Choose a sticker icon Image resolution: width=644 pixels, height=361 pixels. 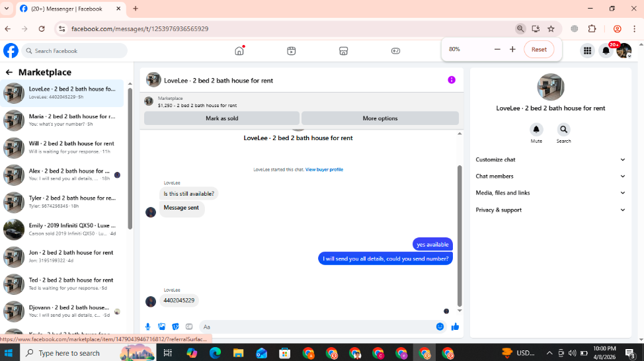click(x=175, y=327)
